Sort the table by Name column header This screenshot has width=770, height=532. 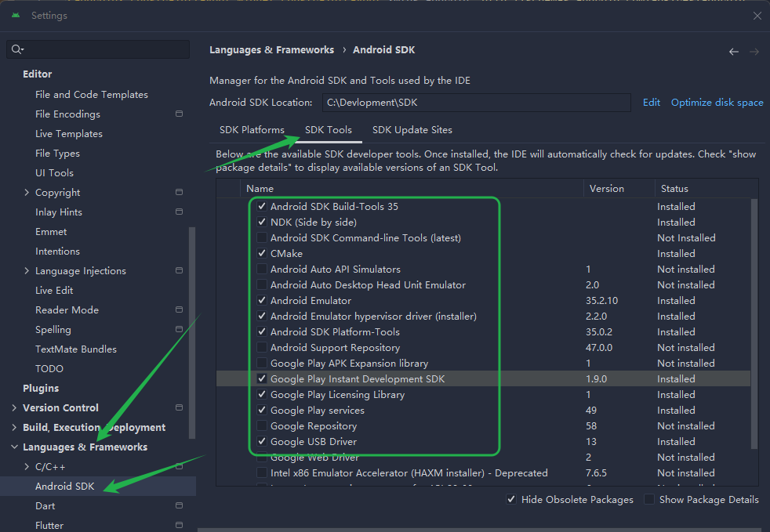click(412, 189)
